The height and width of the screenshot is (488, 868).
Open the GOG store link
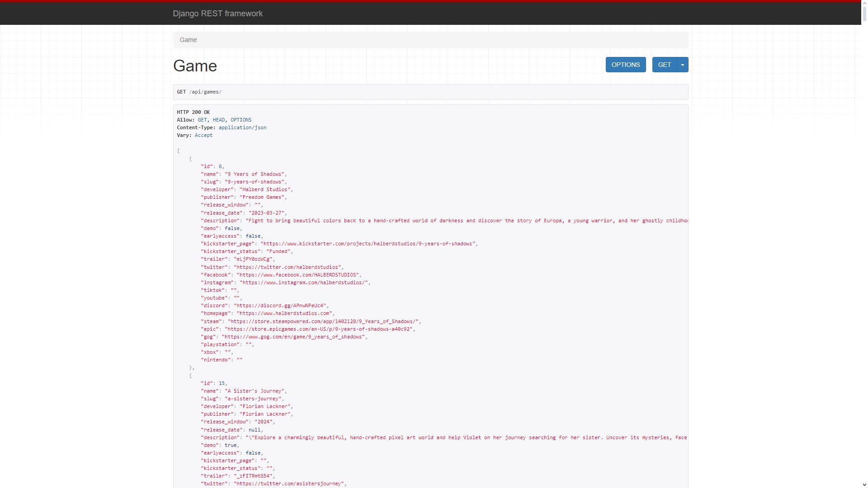[x=293, y=337]
